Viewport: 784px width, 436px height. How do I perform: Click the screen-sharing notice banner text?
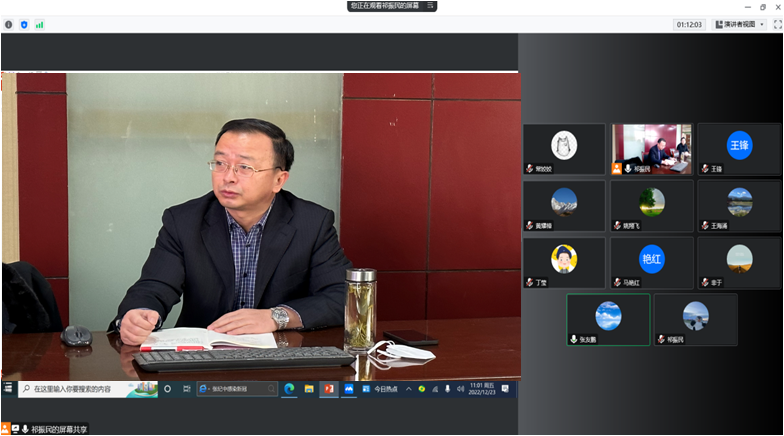(384, 6)
